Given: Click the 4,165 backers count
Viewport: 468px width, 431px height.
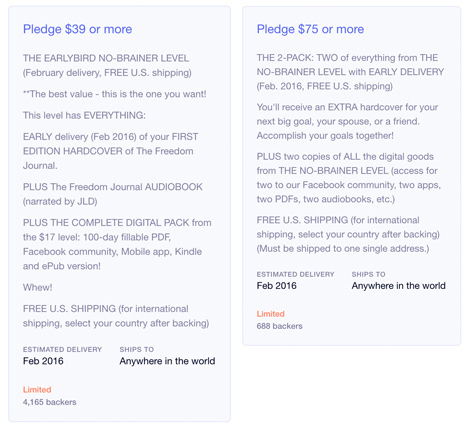Looking at the screenshot, I should click(x=49, y=402).
